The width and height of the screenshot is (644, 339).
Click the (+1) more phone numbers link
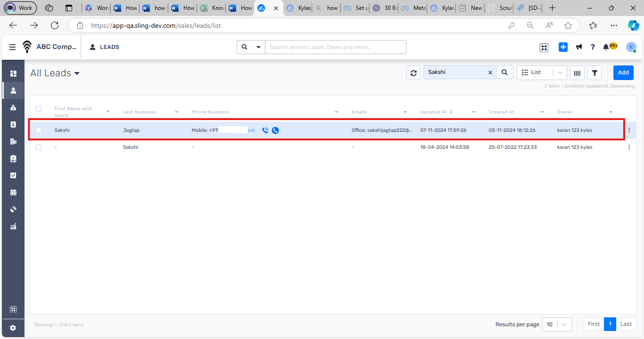tap(251, 130)
